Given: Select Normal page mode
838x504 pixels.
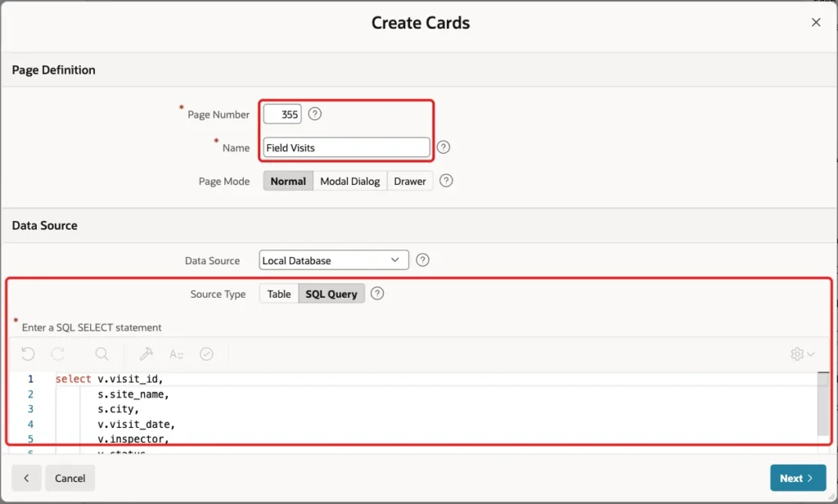Looking at the screenshot, I should tap(288, 181).
